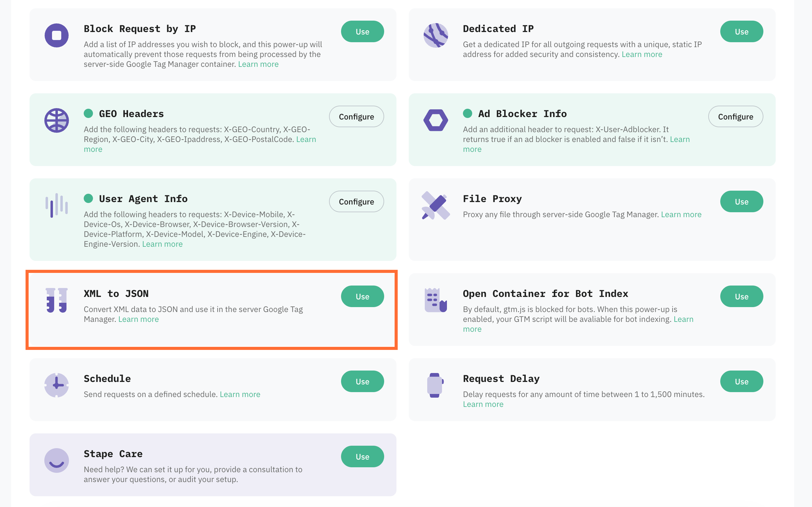Open Learn more for Dedicated IP

pos(642,54)
